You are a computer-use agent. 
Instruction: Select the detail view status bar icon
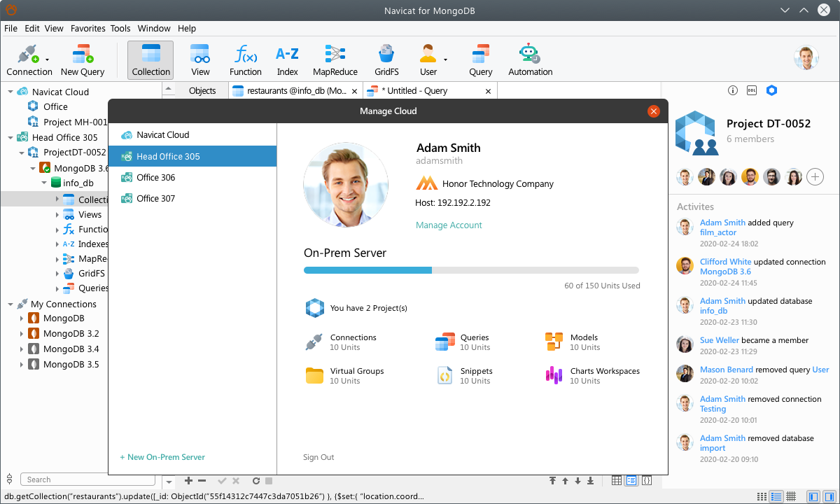(776, 496)
